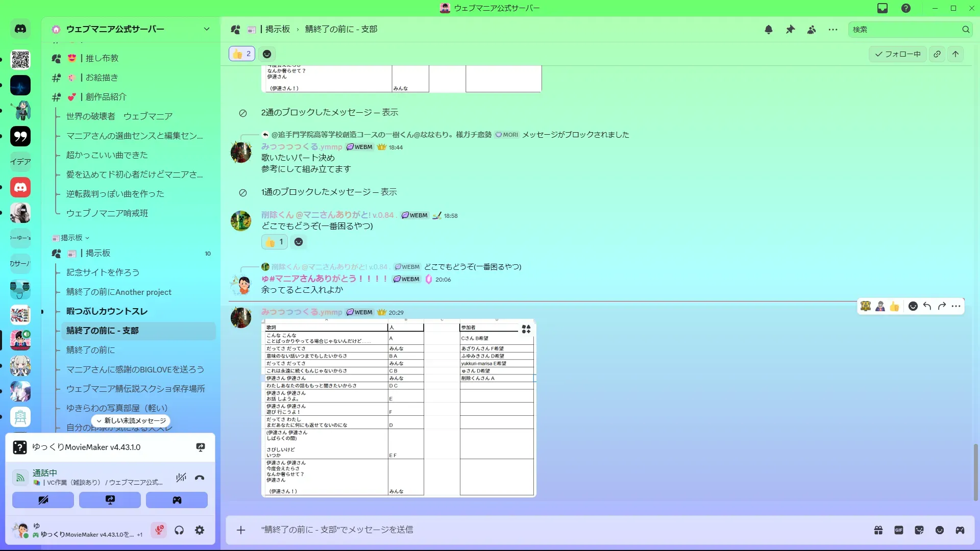Jump via 新しい未読メッセージ pill

131,420
